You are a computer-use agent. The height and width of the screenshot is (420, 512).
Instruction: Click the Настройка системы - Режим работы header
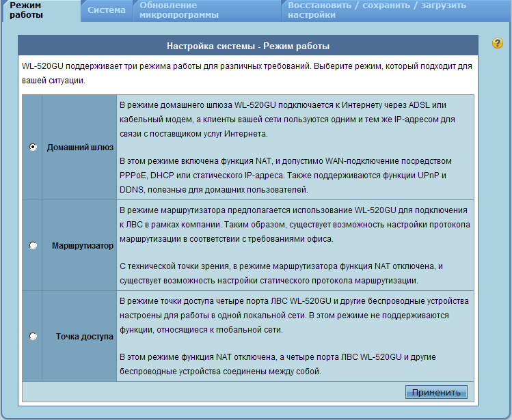(248, 46)
